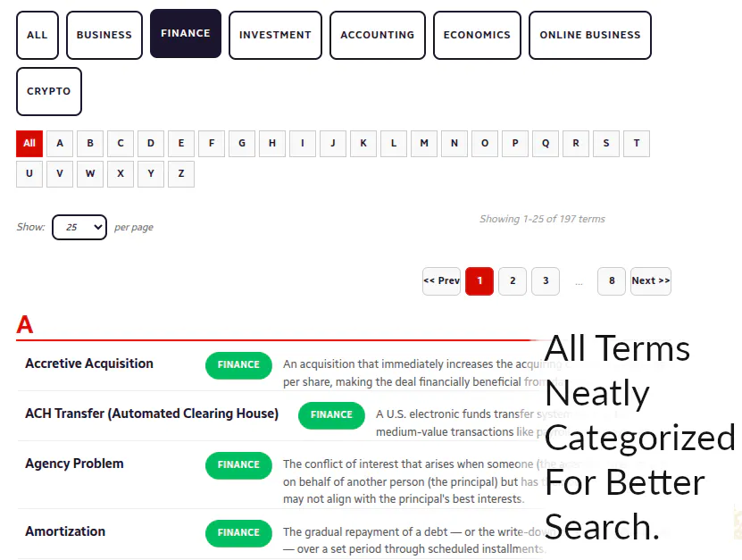
Task: Open the Agency Problem term
Action: pos(74,464)
